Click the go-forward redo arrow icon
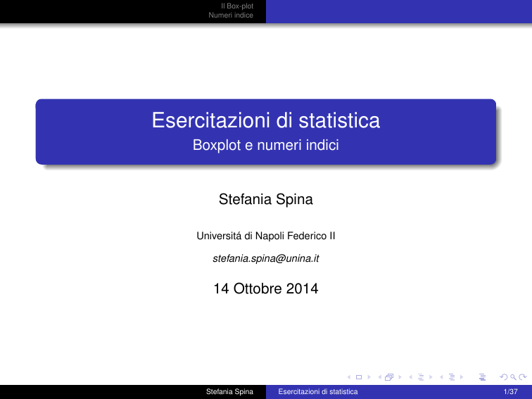The height and width of the screenshot is (399, 532). (x=523, y=377)
